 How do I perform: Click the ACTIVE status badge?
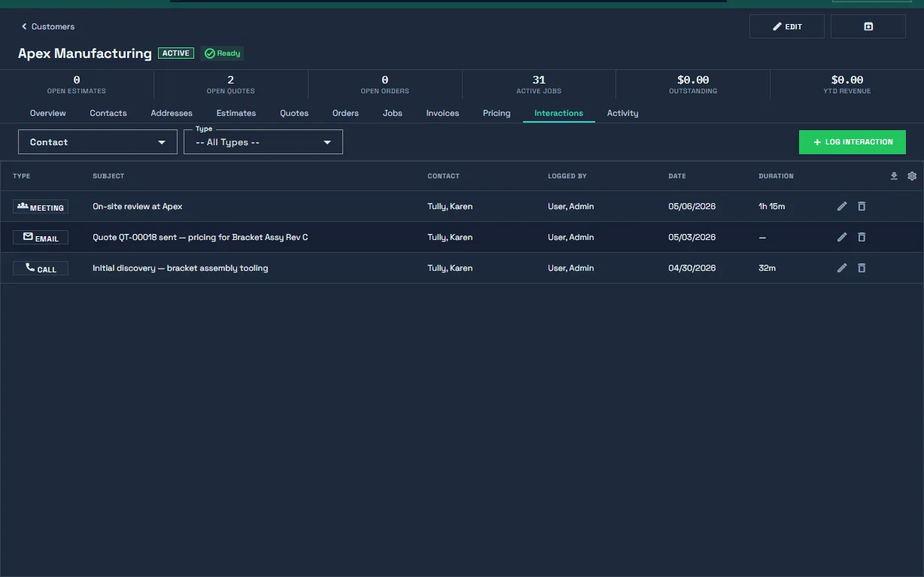coord(176,53)
